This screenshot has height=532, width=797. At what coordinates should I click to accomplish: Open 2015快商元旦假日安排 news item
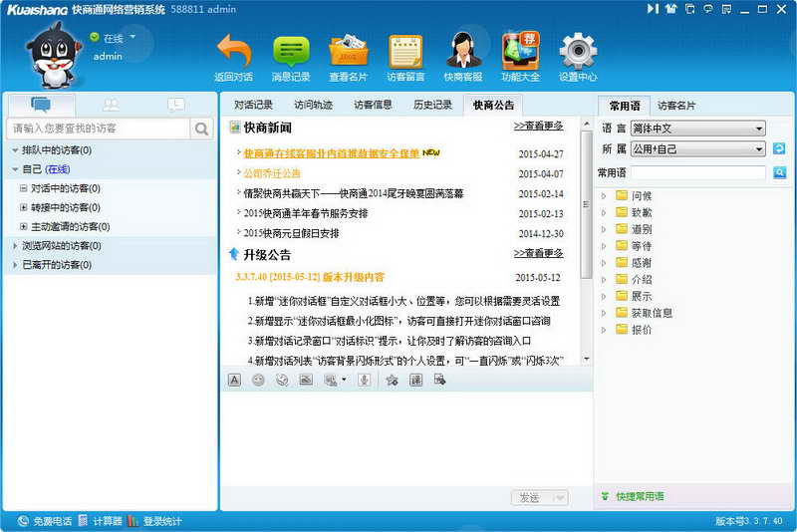291,233
